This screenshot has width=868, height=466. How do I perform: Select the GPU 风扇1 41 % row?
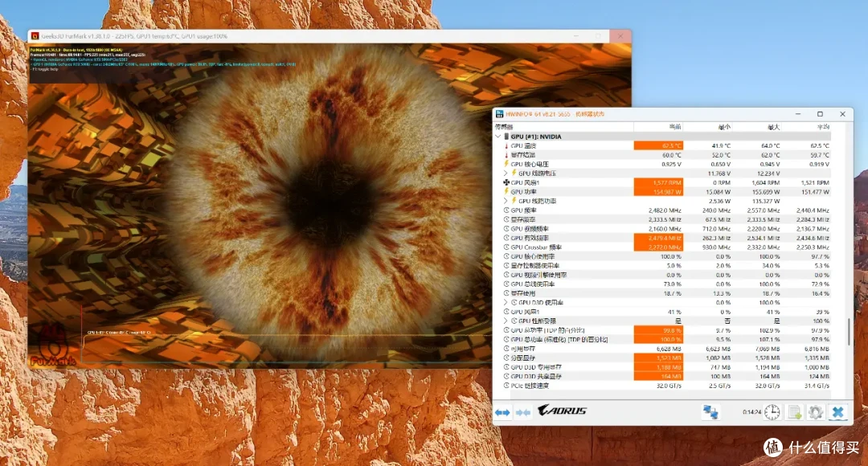tap(662, 312)
